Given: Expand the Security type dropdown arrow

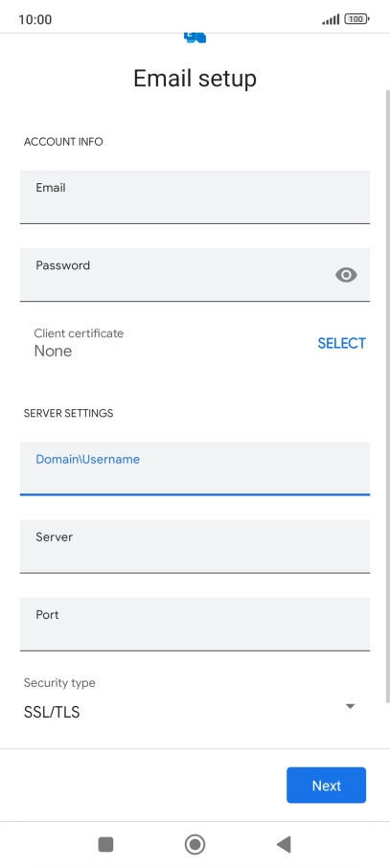Looking at the screenshot, I should (x=350, y=706).
